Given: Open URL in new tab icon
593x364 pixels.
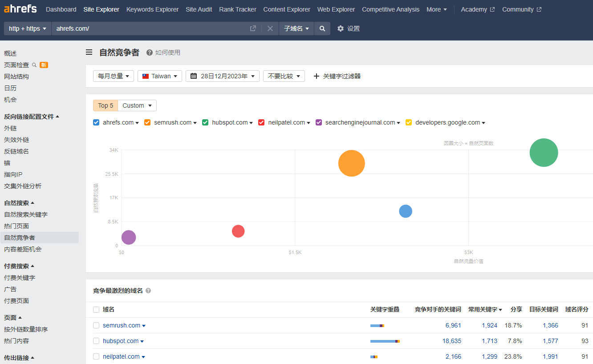Looking at the screenshot, I should coord(253,28).
